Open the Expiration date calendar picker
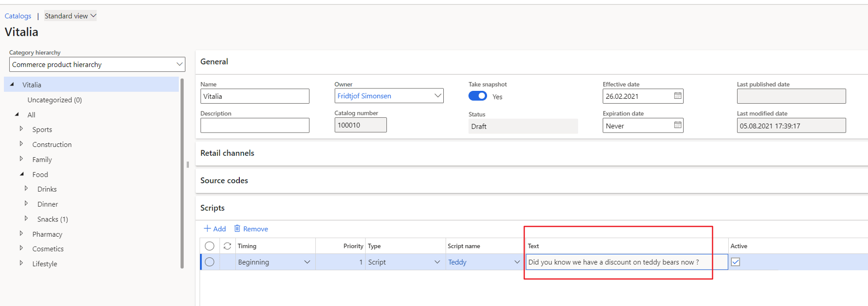The width and height of the screenshot is (868, 306). 677,125
